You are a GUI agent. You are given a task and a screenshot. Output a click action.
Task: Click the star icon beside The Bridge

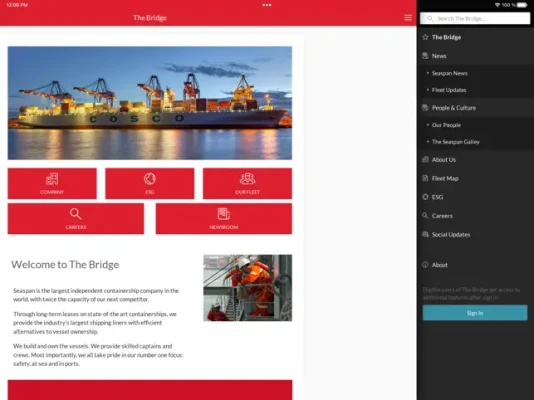click(x=425, y=37)
